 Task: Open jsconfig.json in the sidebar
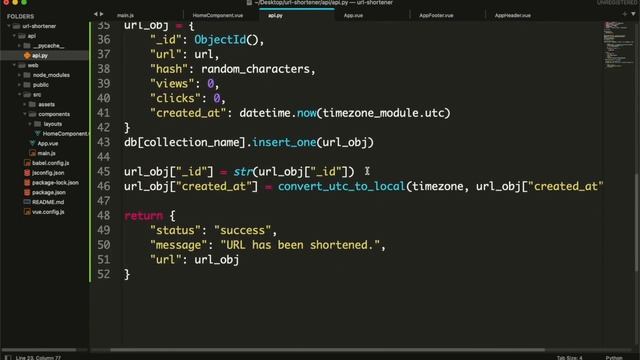coord(48,173)
